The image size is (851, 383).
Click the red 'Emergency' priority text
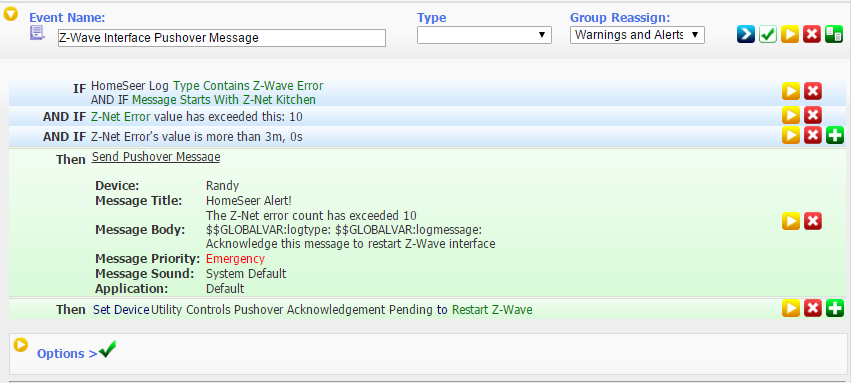236,259
